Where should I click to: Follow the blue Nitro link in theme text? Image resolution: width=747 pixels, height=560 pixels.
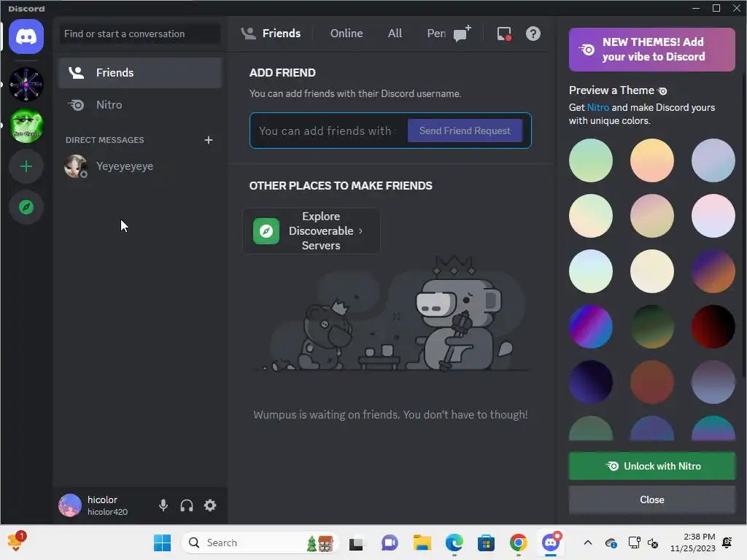(x=598, y=108)
